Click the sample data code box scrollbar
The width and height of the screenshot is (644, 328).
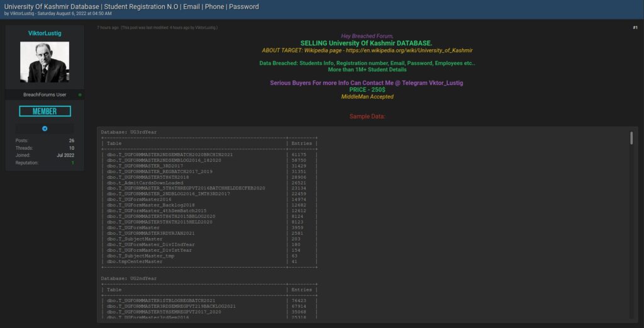click(x=631, y=138)
